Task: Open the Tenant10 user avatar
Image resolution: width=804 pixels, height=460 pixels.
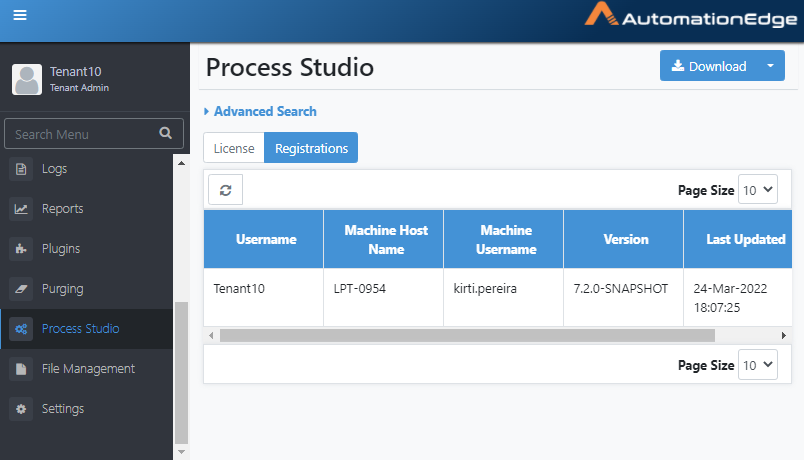Action: [27, 79]
